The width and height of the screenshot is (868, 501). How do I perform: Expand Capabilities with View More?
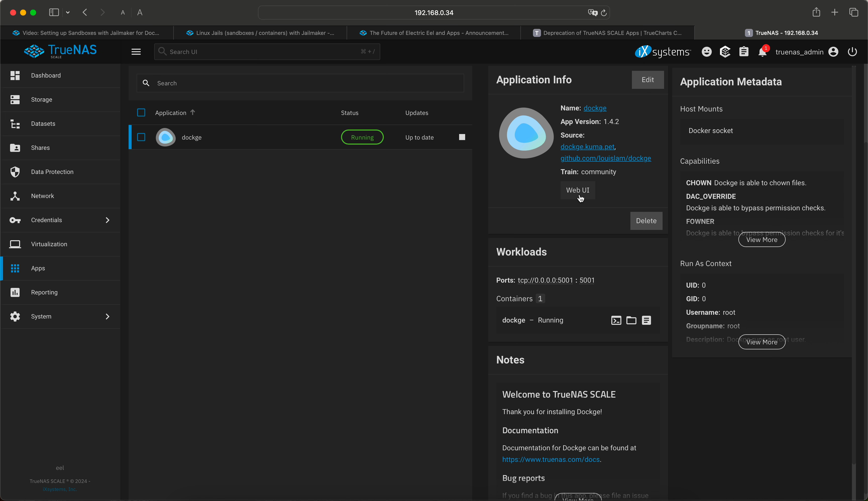coord(762,240)
